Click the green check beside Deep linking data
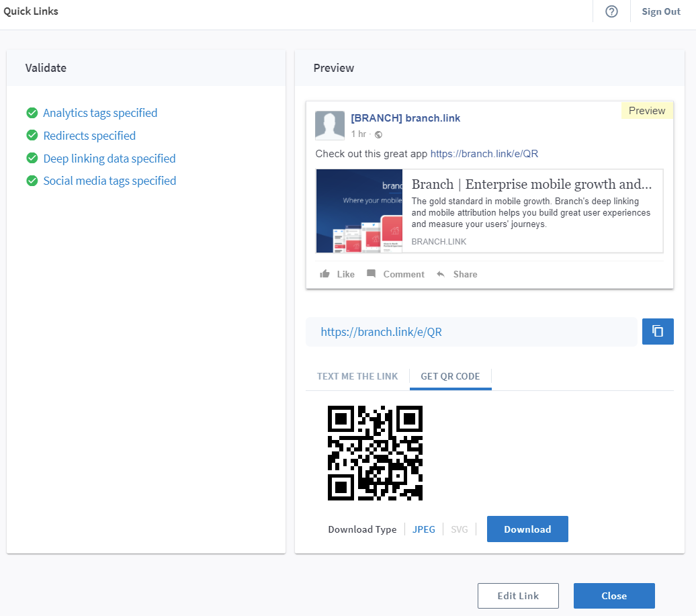696x616 pixels. coord(32,158)
